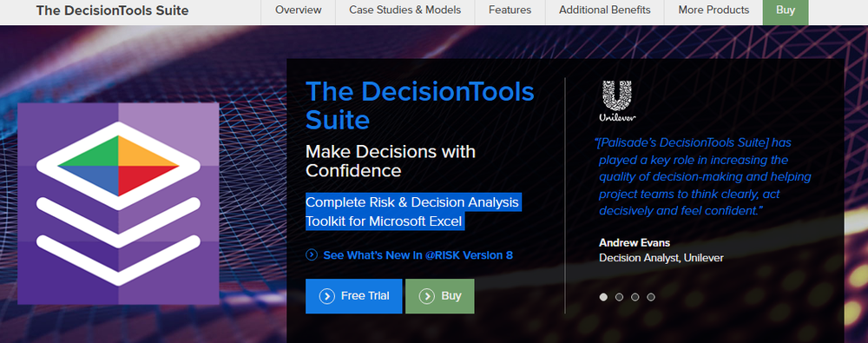Click the DecisionTools Suite product logo image
This screenshot has height=343, width=868.
click(x=118, y=203)
